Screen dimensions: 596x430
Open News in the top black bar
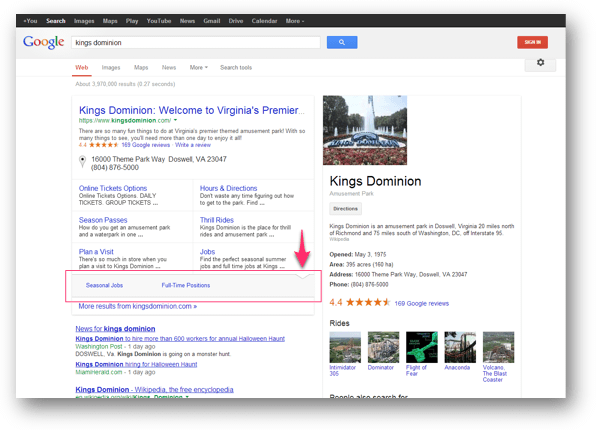pos(187,21)
